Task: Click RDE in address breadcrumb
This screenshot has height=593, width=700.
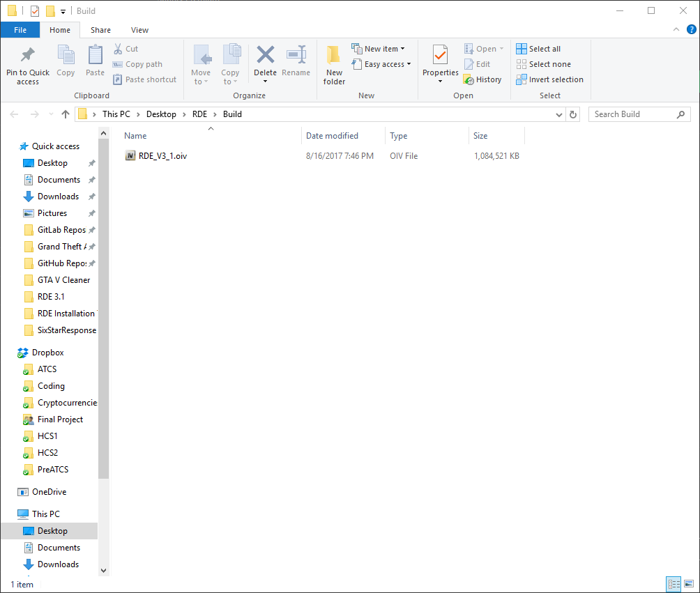Action: coord(199,114)
